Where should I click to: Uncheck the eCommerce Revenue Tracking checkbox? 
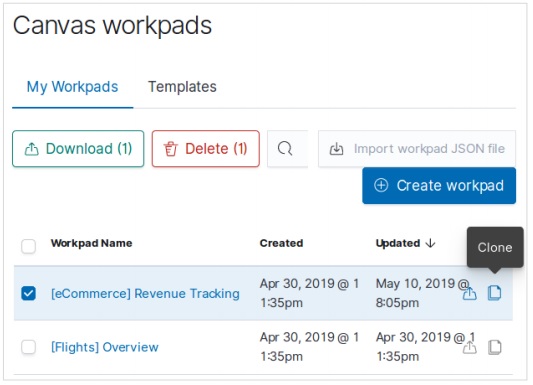coord(28,293)
